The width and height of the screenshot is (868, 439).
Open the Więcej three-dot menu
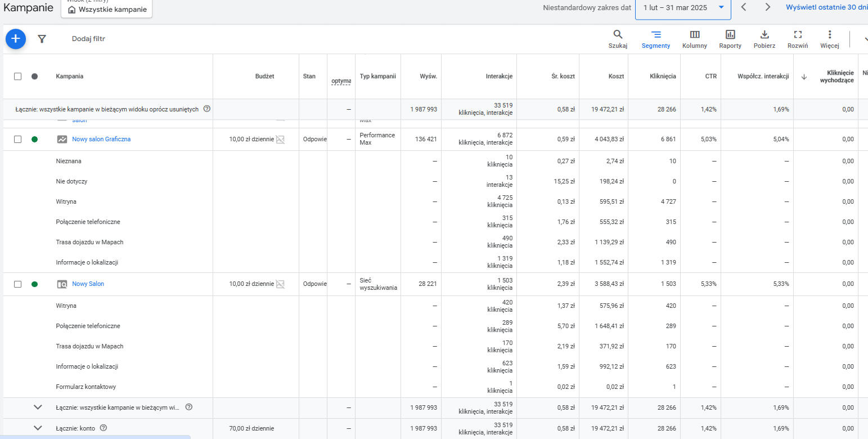[830, 39]
